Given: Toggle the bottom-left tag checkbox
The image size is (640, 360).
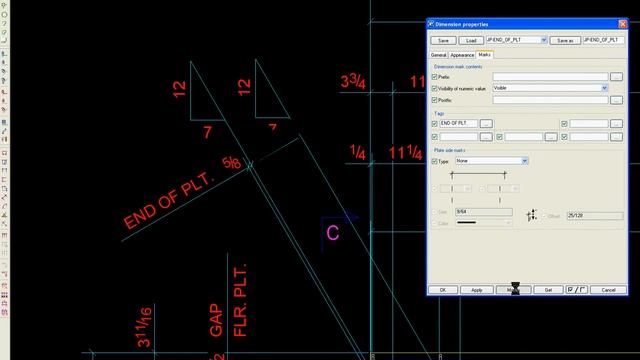Looking at the screenshot, I should (x=434, y=137).
